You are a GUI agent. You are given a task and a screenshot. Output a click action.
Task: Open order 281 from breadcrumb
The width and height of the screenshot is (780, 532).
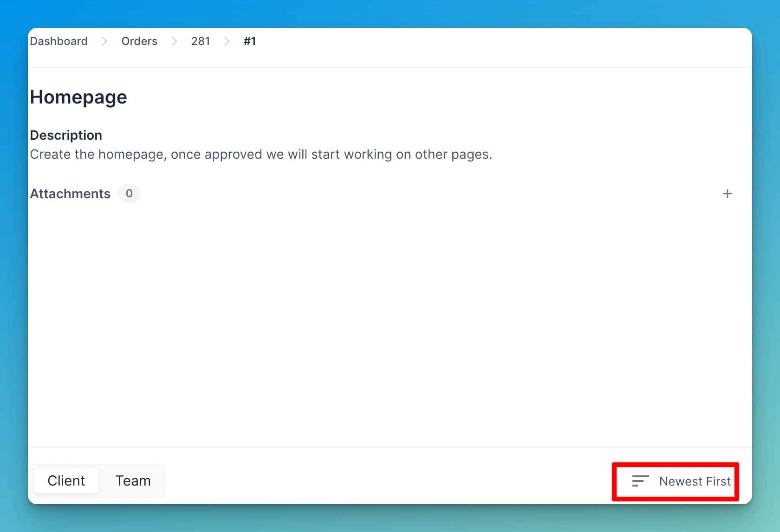click(201, 41)
